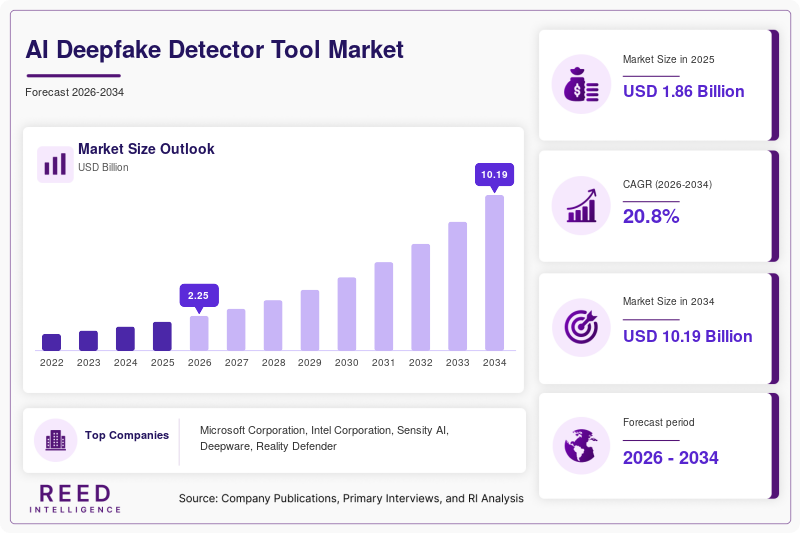Click the 2026 axis label
This screenshot has width=800, height=533.
199,363
